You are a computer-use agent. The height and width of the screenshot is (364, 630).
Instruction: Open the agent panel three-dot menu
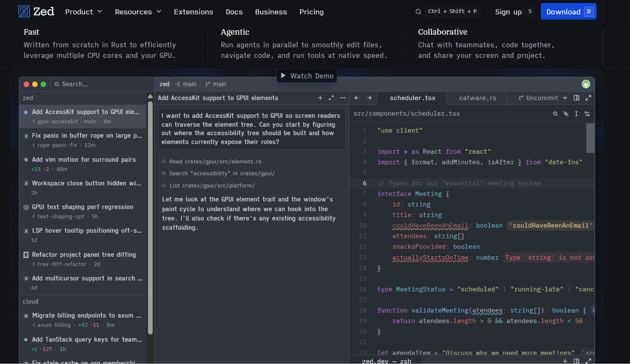click(342, 98)
